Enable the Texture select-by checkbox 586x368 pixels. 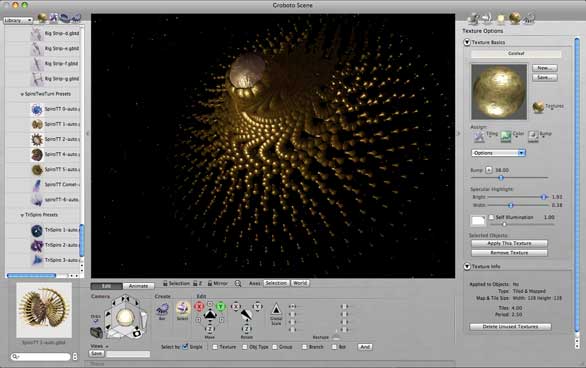coord(215,347)
